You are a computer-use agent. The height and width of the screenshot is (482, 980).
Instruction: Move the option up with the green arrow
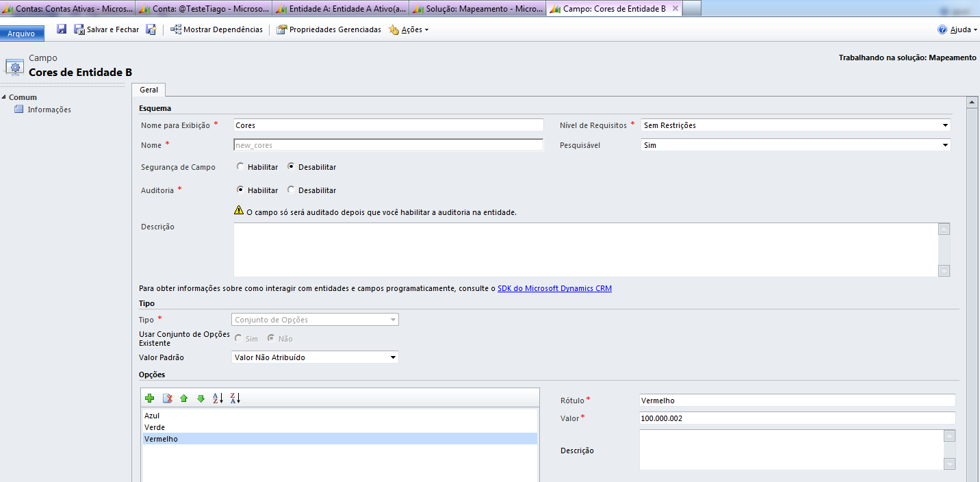click(x=183, y=398)
